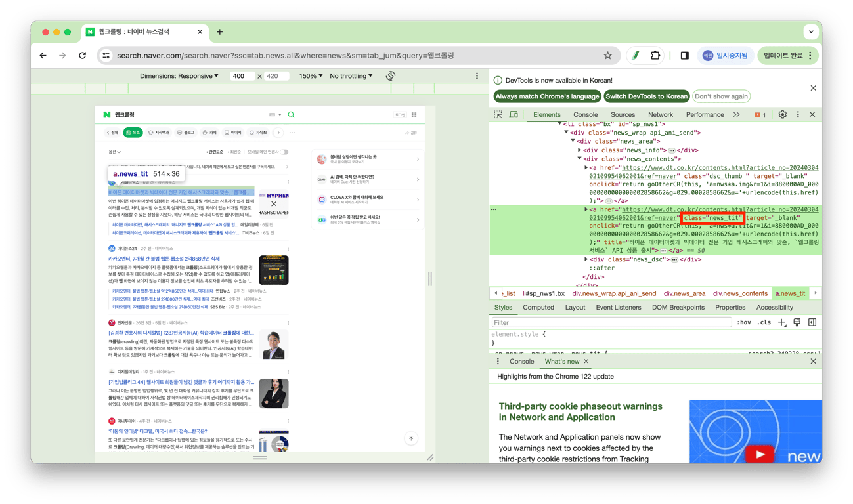Click the green feather extension icon
The height and width of the screenshot is (504, 853).
click(x=635, y=56)
